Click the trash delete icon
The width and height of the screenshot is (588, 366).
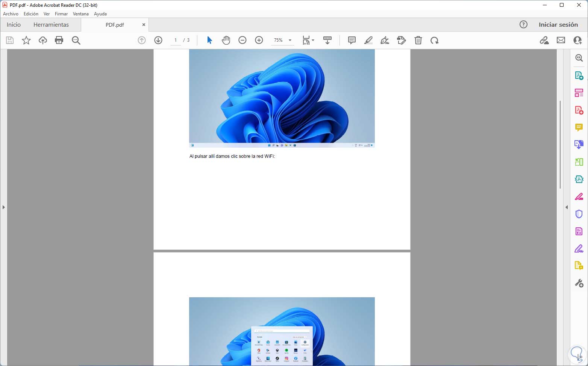418,40
